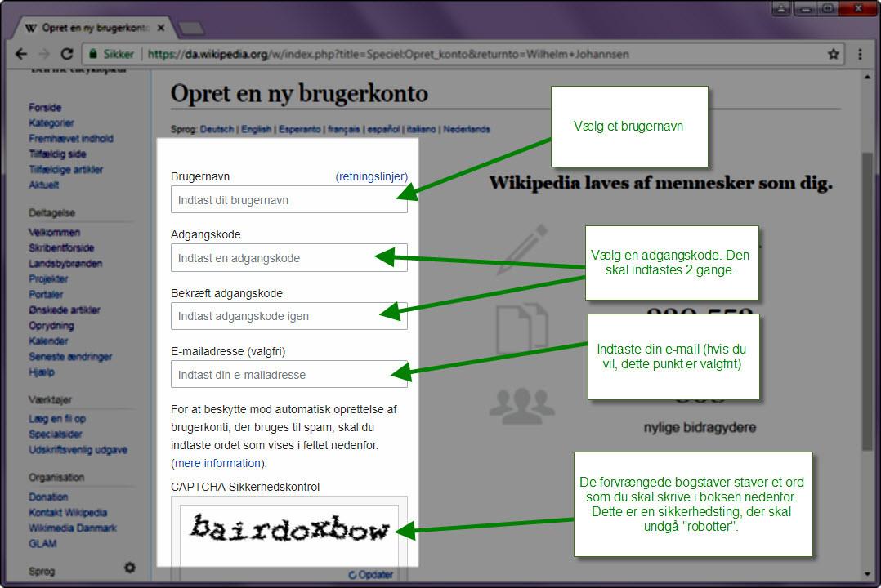Open Wikimedia Danmark link
This screenshot has height=588, width=881.
pos(73,528)
